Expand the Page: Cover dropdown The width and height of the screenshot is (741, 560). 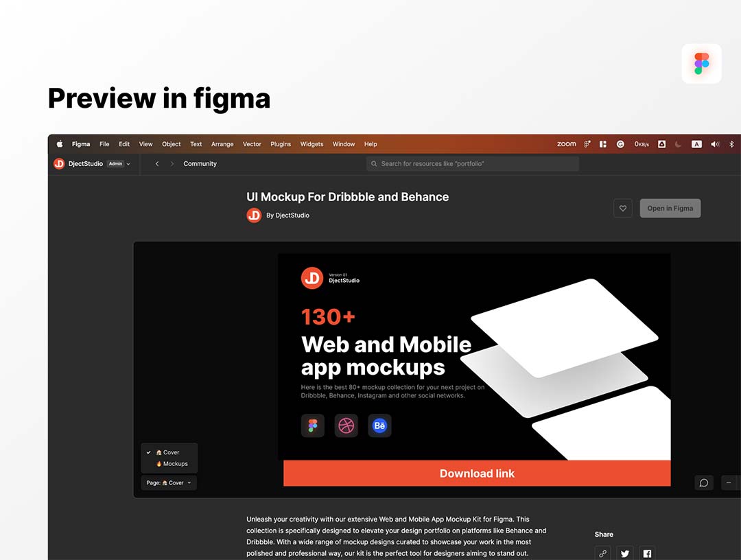point(169,483)
